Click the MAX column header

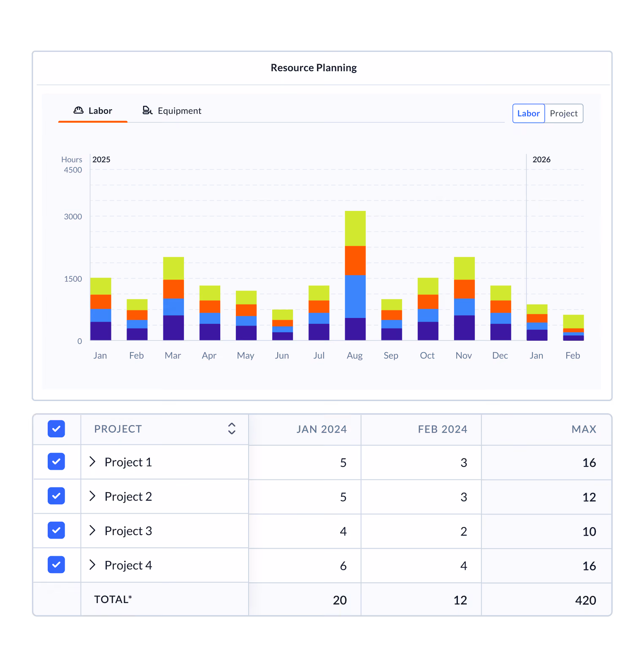tap(584, 429)
